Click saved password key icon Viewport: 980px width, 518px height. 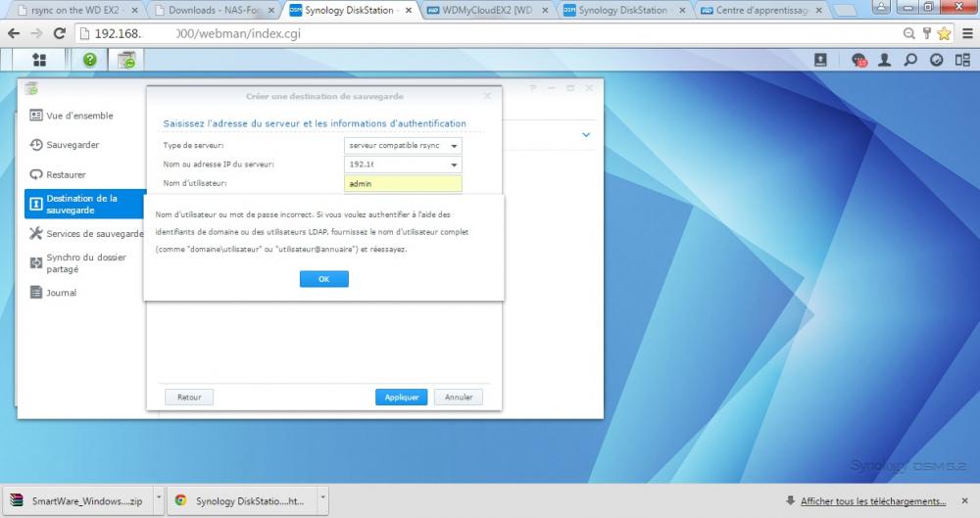point(927,33)
